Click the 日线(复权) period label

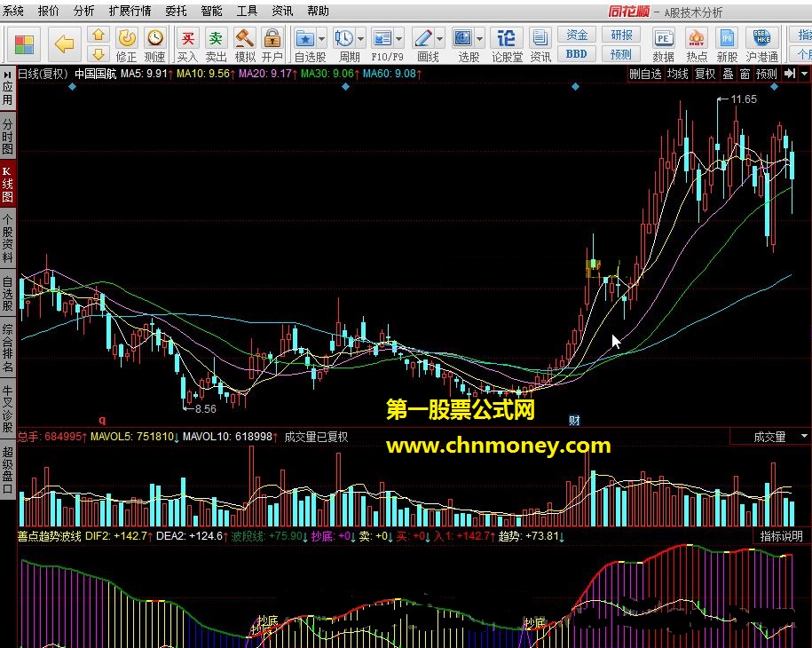pyautogui.click(x=43, y=74)
